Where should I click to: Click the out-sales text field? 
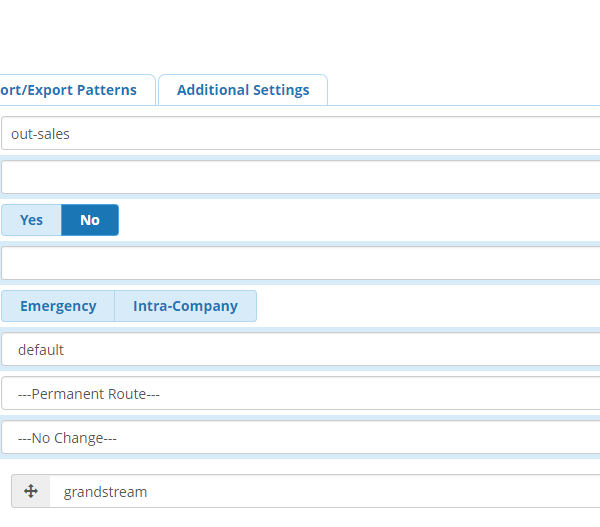[x=300, y=134]
